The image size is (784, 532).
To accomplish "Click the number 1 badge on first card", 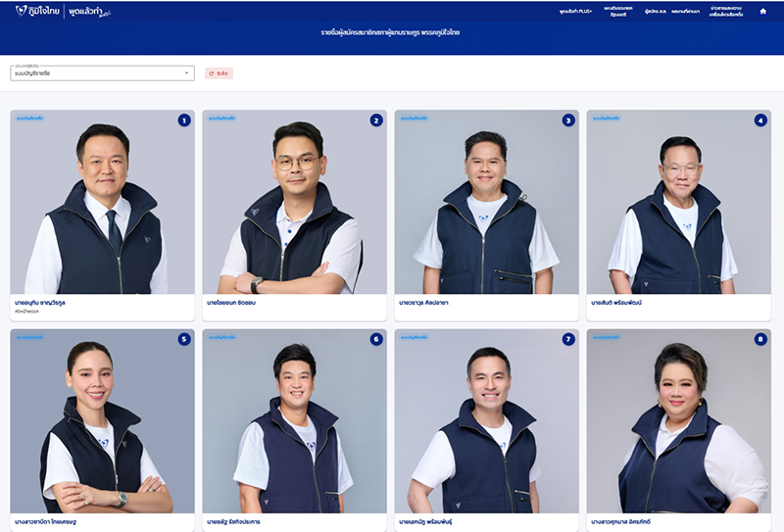I will pyautogui.click(x=184, y=121).
